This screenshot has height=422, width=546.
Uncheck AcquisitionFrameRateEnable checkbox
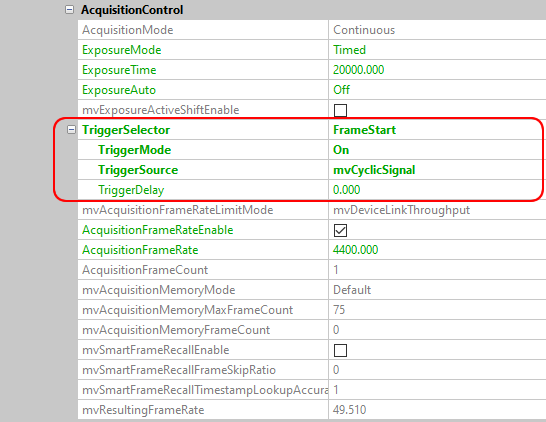tap(340, 230)
